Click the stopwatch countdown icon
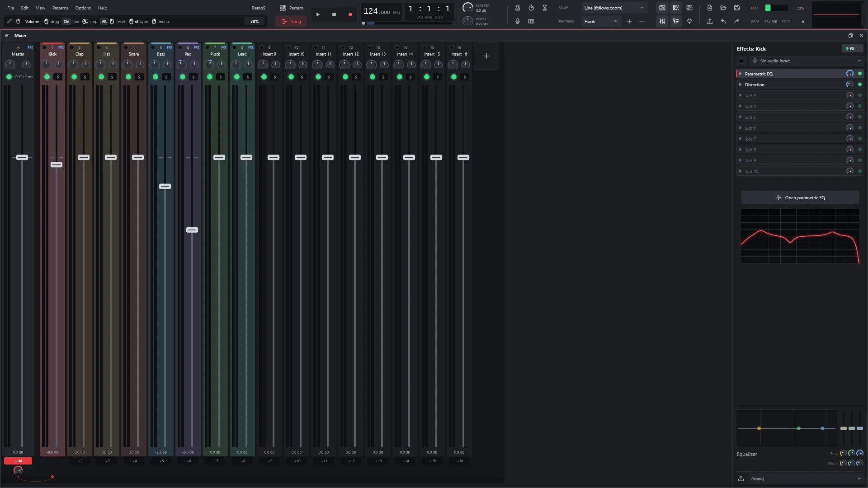 531,8
